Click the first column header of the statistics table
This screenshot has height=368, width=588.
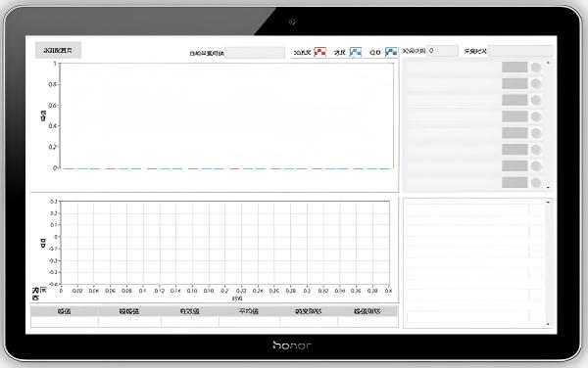pos(65,311)
